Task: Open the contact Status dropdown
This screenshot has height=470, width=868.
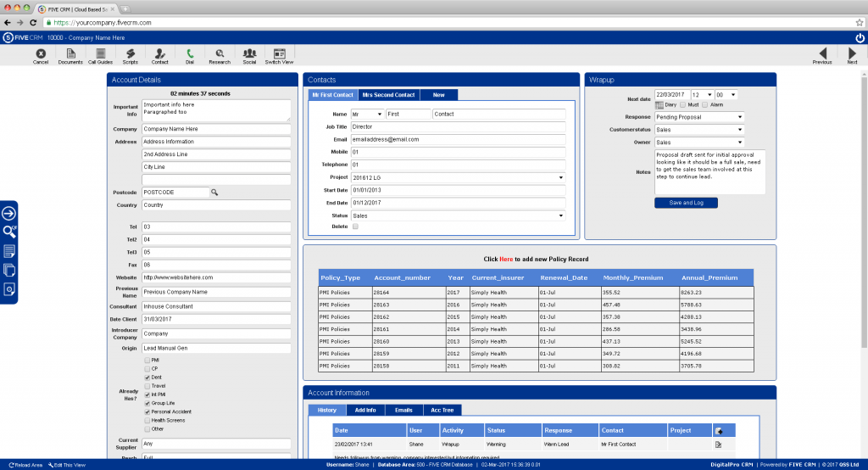Action: pyautogui.click(x=459, y=215)
